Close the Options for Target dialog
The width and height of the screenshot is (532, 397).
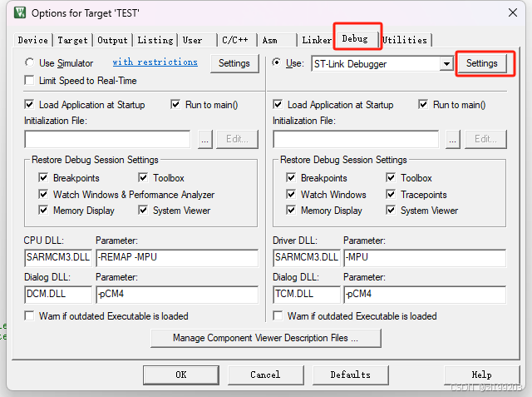513,13
